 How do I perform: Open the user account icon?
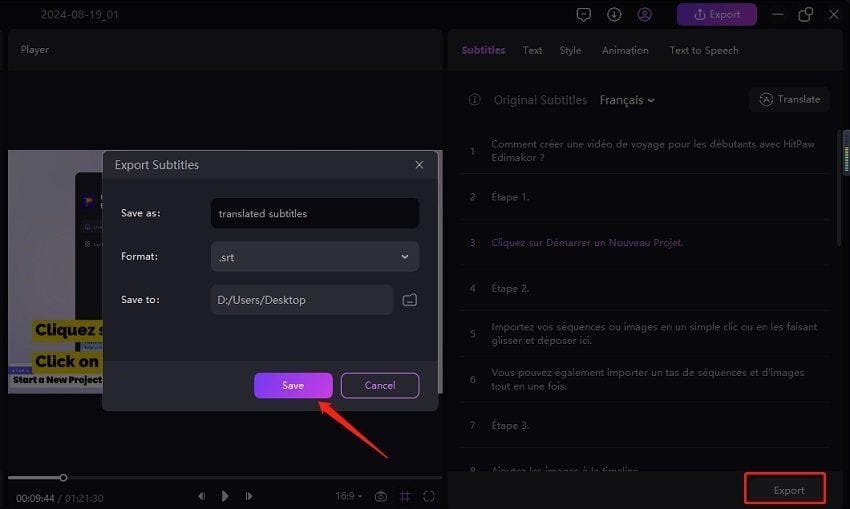click(x=644, y=15)
